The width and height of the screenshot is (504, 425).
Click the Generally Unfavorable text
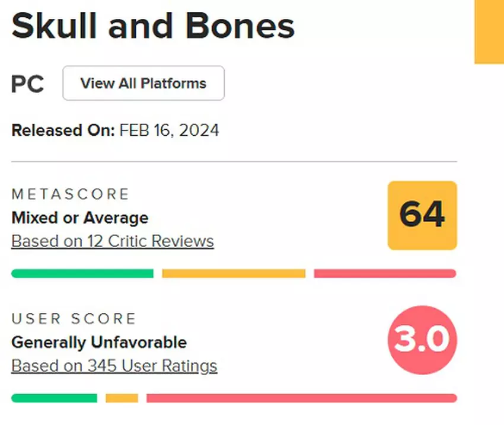tap(99, 342)
